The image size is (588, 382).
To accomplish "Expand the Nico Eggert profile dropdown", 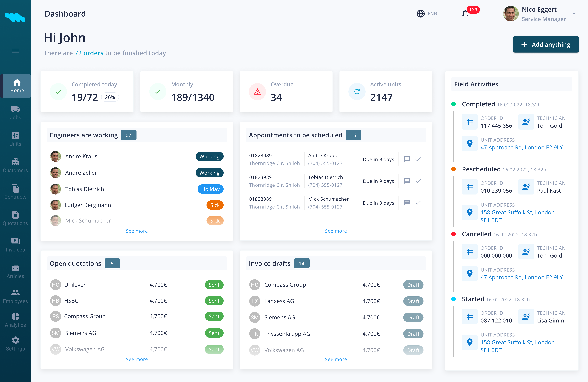I will click(574, 14).
